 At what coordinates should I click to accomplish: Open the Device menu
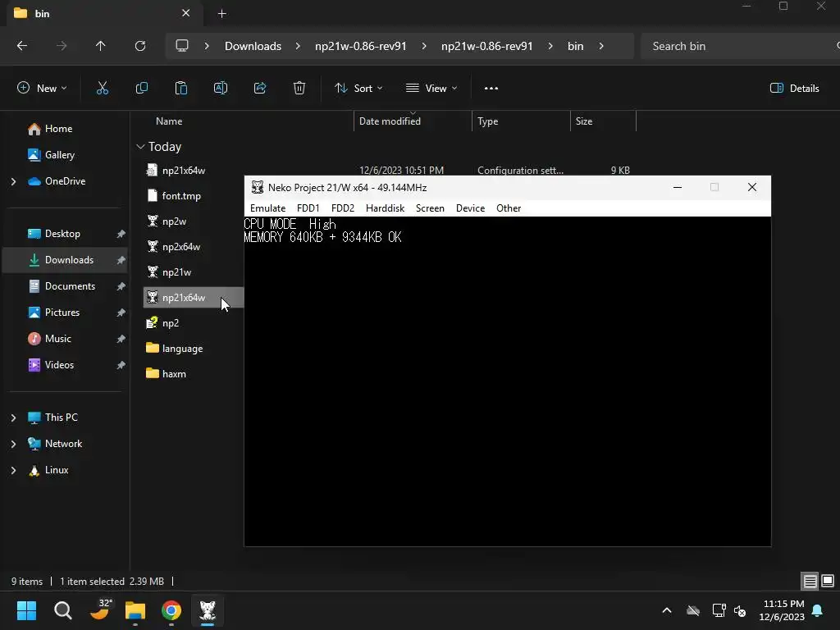click(x=470, y=208)
